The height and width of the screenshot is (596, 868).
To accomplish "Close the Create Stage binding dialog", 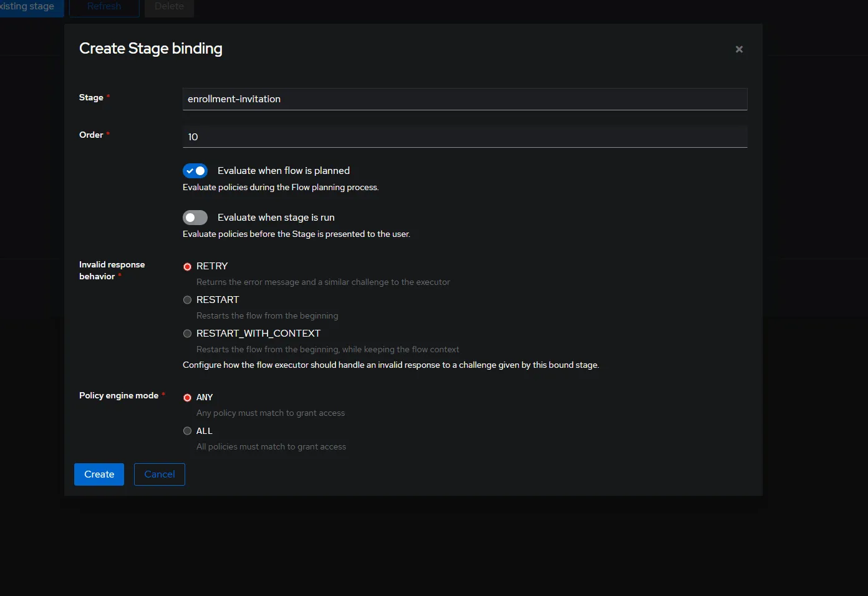I will point(739,49).
